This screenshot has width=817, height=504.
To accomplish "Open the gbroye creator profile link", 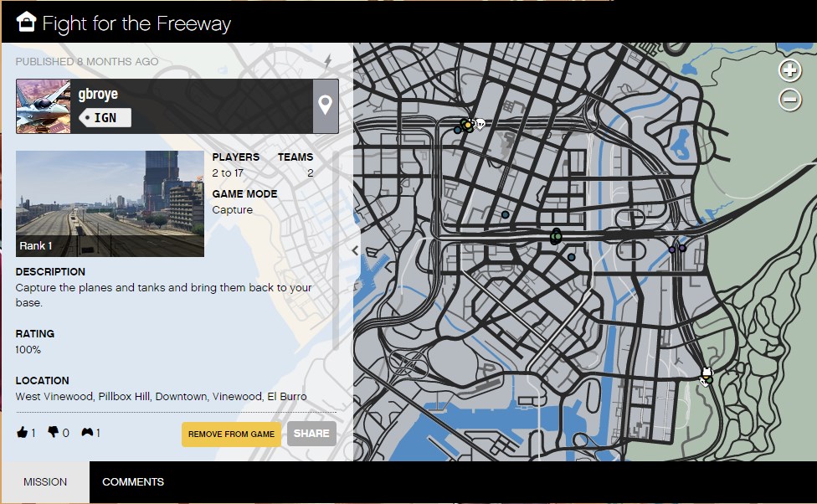I will click(98, 94).
